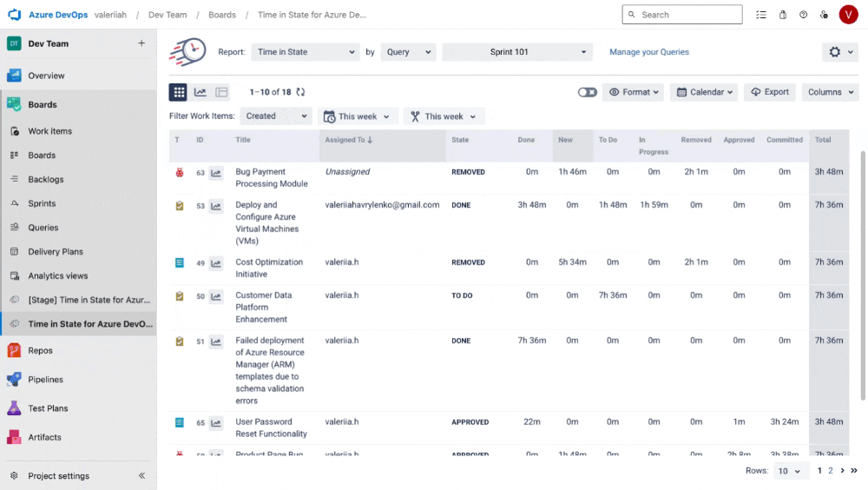Switch to grid table view
Screen dimensions: 868x490
[179, 92]
